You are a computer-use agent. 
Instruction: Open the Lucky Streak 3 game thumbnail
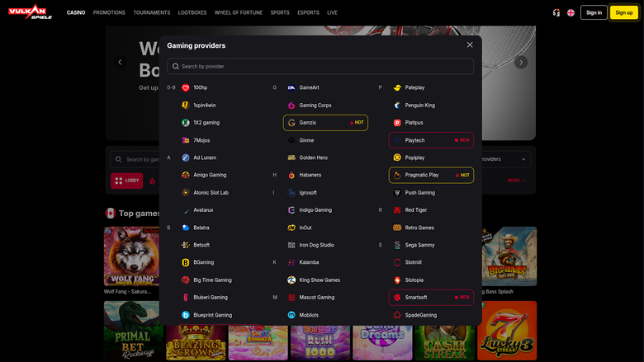(x=507, y=330)
